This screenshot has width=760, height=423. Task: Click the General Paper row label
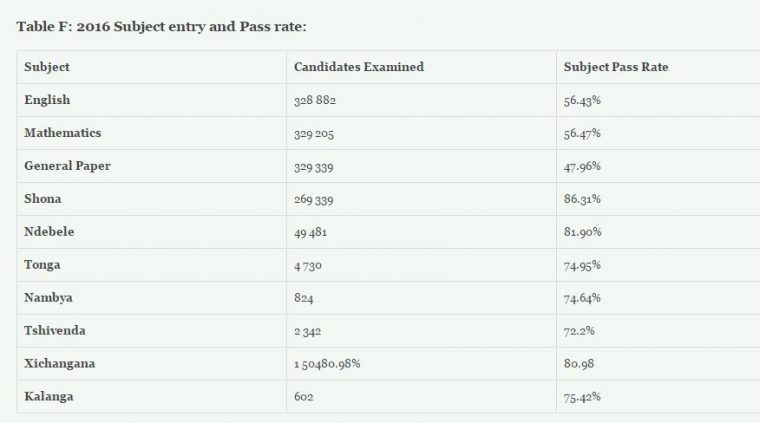(67, 166)
